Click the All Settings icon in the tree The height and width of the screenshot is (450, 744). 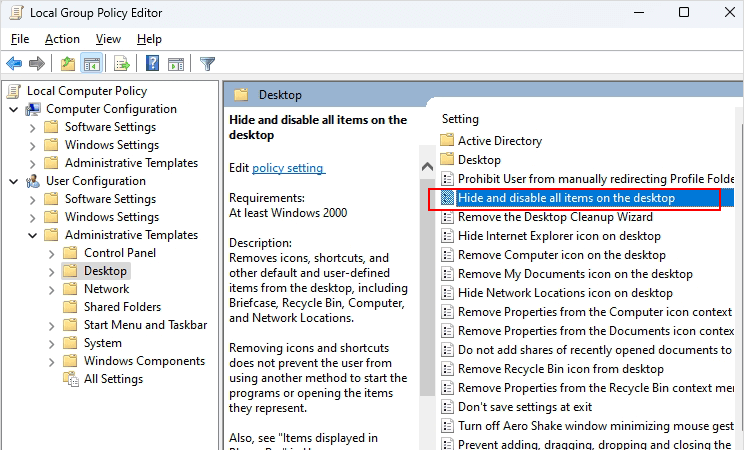tap(71, 379)
